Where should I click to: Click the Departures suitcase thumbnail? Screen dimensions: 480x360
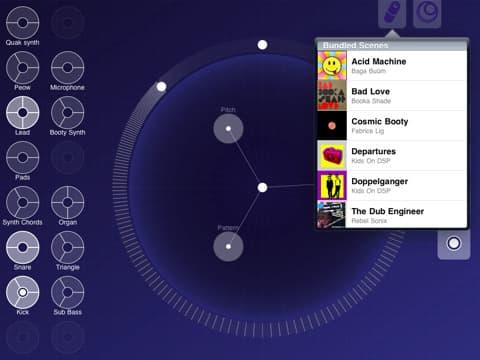tap(332, 156)
